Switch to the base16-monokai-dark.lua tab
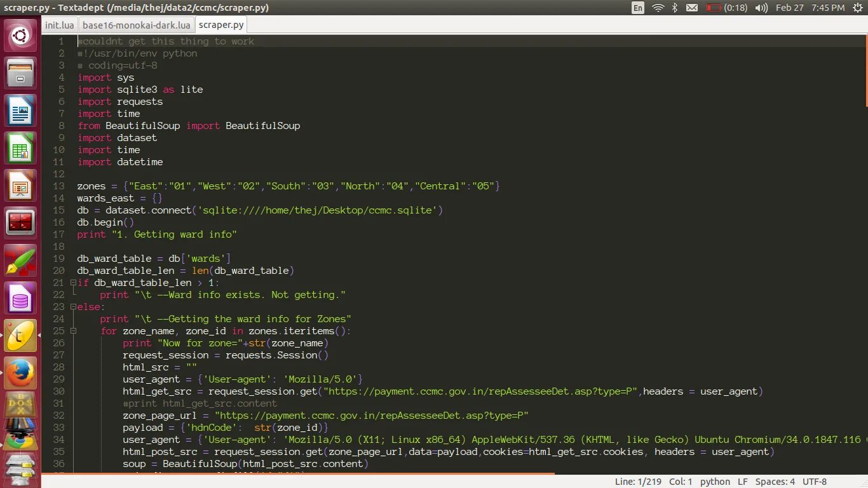The height and width of the screenshot is (488, 868). pos(136,25)
